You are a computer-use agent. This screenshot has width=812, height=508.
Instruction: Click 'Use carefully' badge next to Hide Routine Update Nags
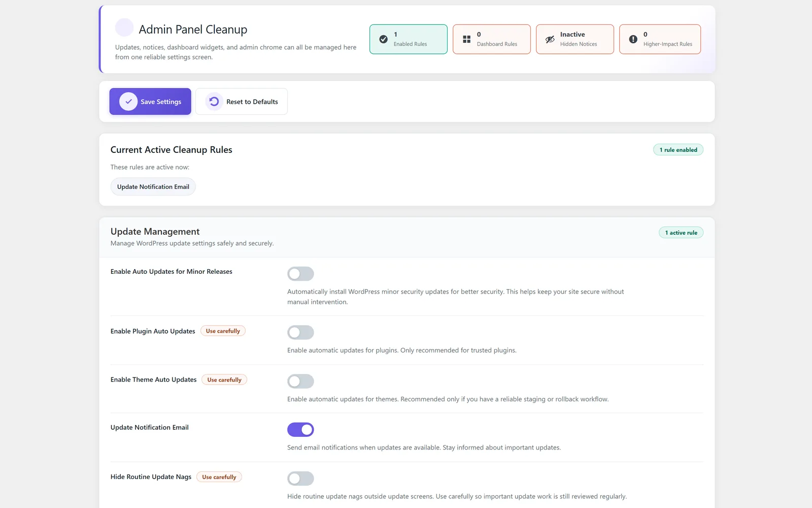point(219,477)
